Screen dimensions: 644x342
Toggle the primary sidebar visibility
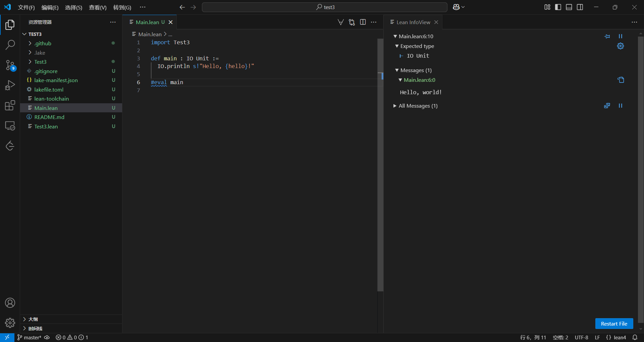[x=558, y=7]
